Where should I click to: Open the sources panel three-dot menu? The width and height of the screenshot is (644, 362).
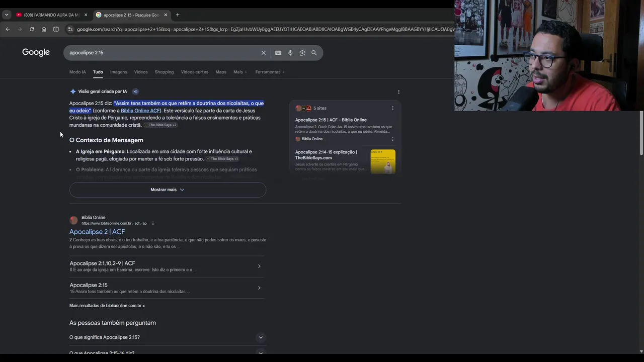(x=392, y=108)
